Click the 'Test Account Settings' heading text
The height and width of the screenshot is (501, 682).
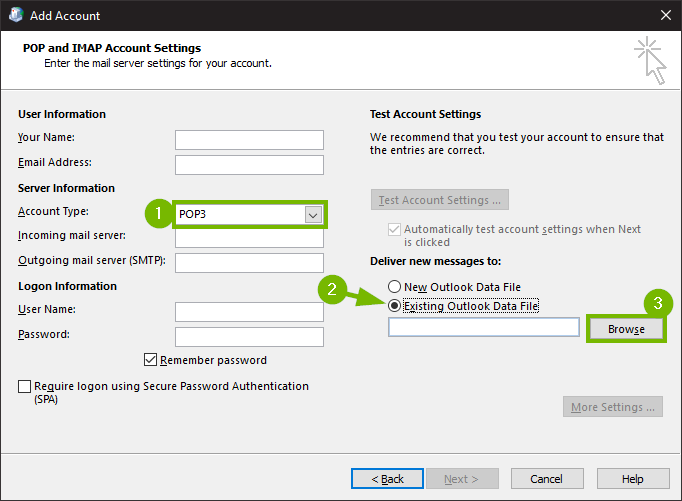pos(425,114)
